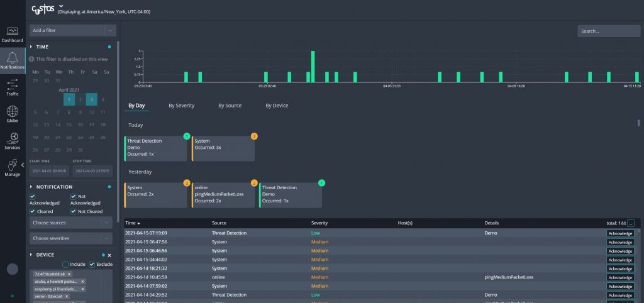Click the user avatar circle in sidebar

(x=12, y=269)
